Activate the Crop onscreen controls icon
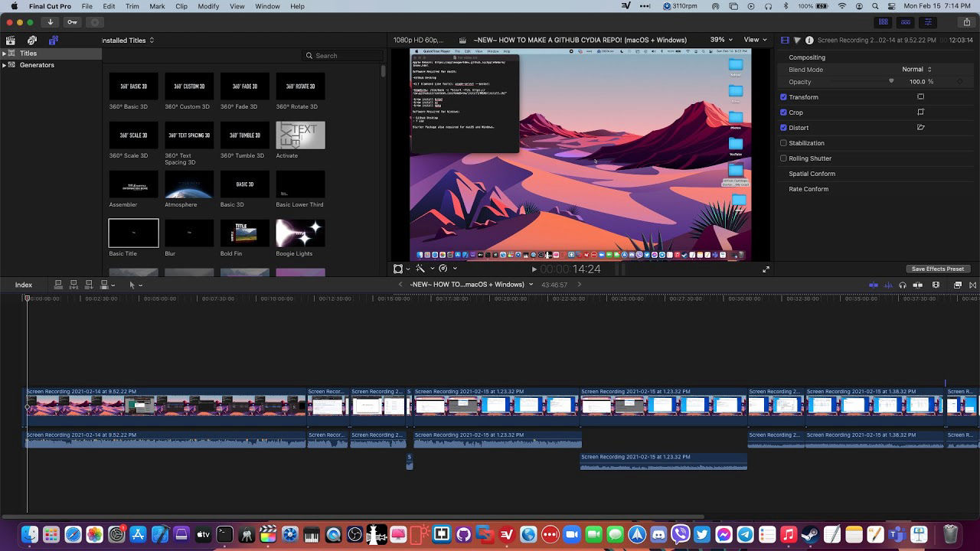 click(920, 112)
